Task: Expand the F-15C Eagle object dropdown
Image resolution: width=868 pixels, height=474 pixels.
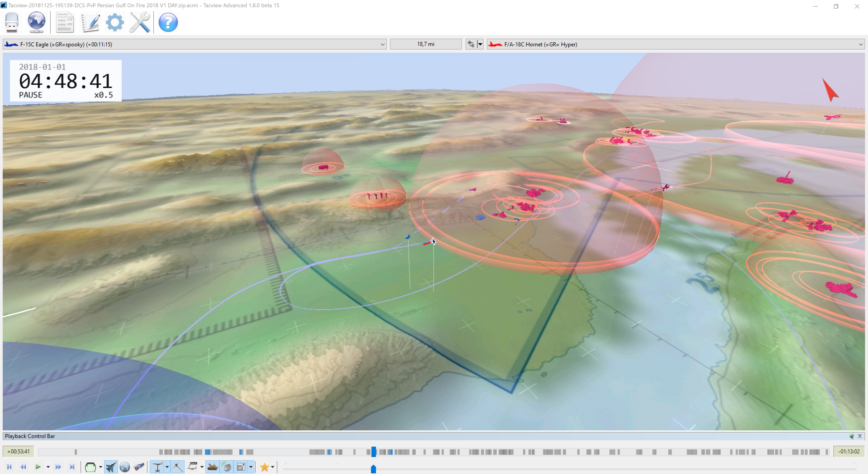Action: point(383,44)
